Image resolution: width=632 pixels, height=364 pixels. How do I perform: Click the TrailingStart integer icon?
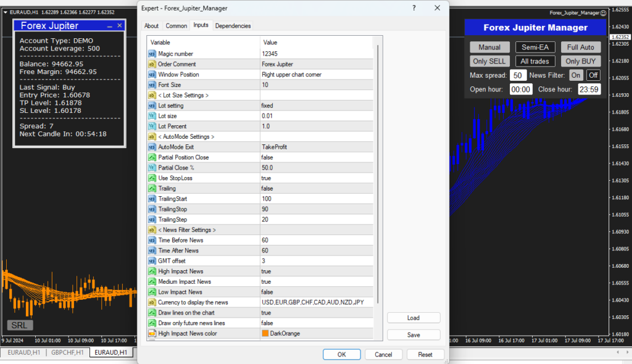tap(152, 199)
